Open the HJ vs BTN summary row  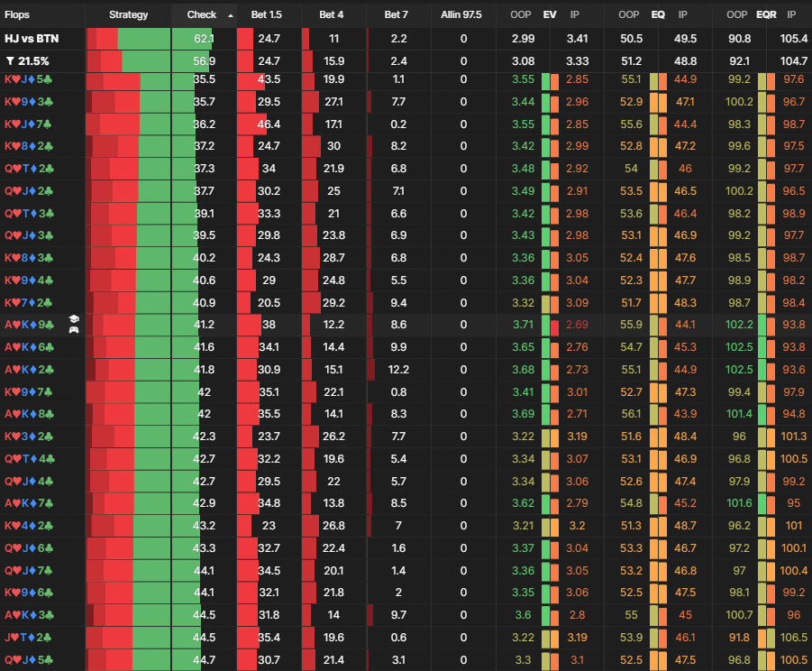pos(32,39)
